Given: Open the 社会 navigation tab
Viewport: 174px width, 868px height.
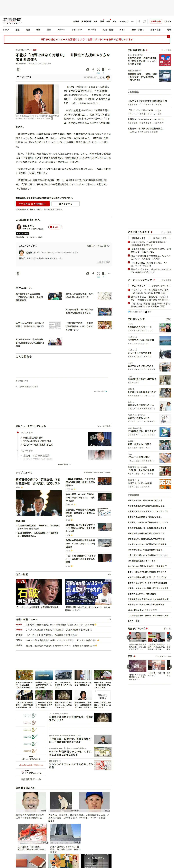Looking at the screenshot, I should click(x=17, y=30).
